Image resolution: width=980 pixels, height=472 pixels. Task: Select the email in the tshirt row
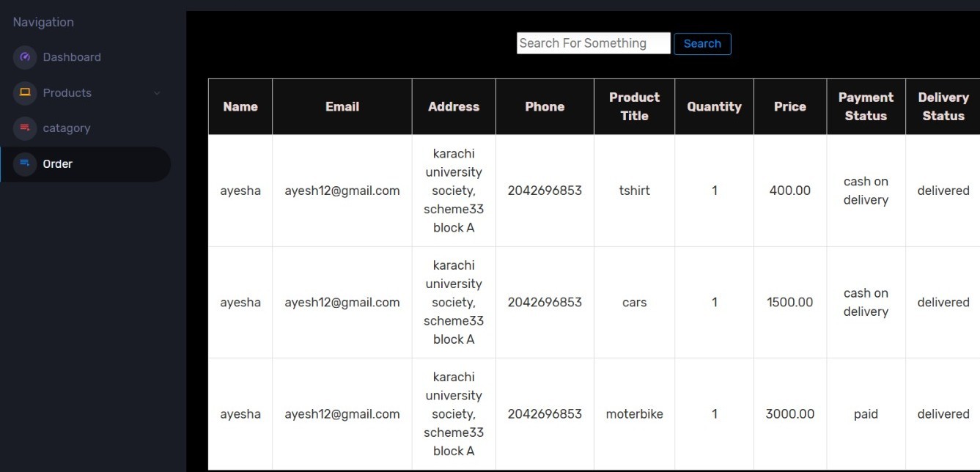(342, 191)
